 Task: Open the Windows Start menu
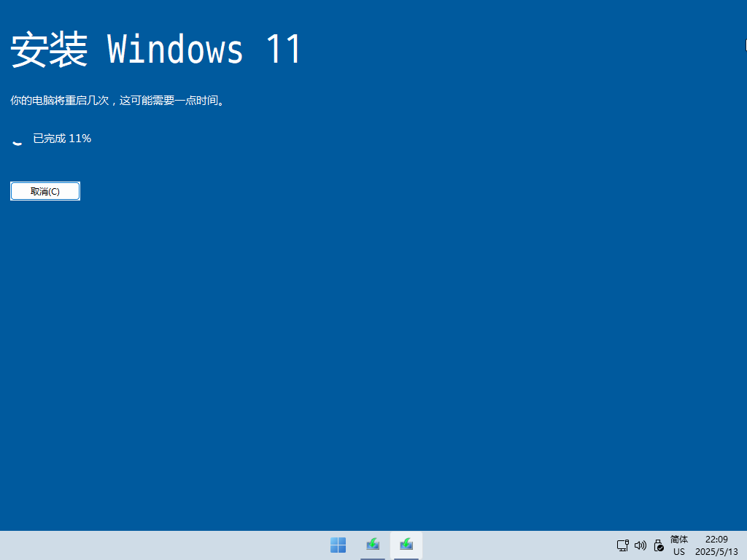[338, 545]
